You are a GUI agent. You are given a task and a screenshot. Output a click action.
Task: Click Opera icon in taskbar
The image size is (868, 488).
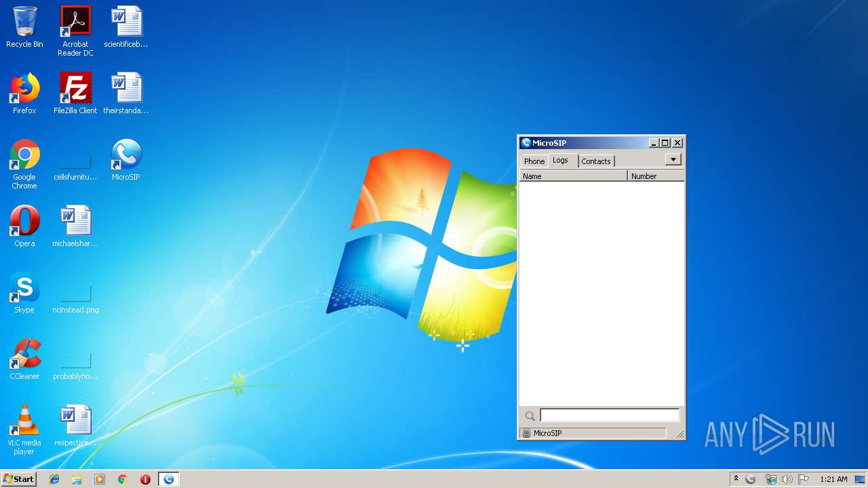click(x=145, y=479)
